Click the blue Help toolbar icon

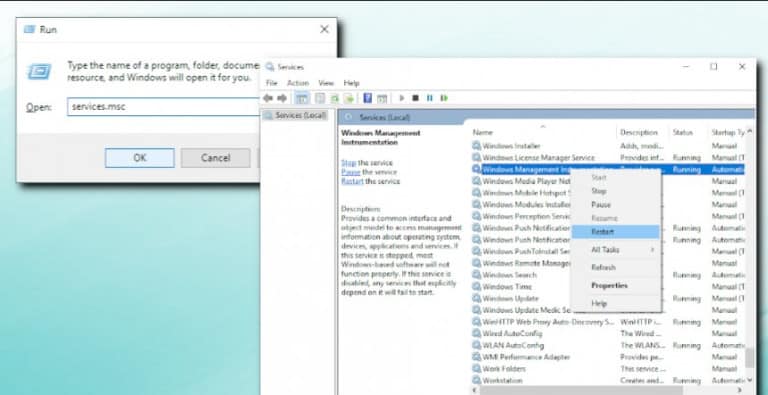point(367,99)
